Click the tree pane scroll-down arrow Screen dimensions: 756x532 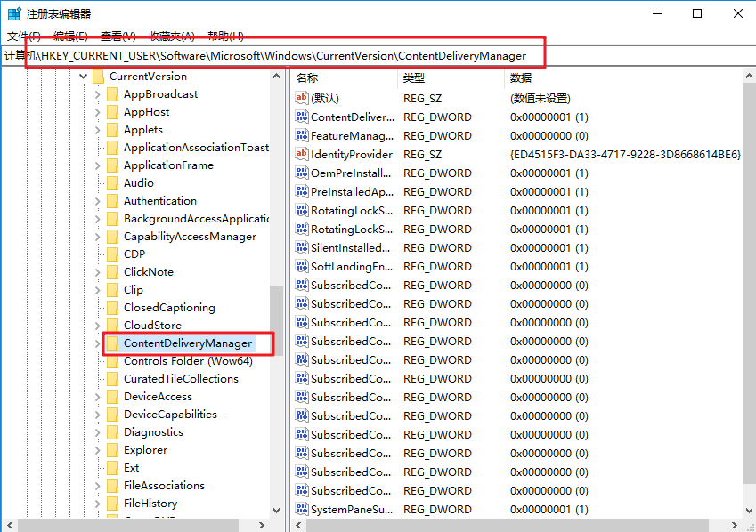276,511
